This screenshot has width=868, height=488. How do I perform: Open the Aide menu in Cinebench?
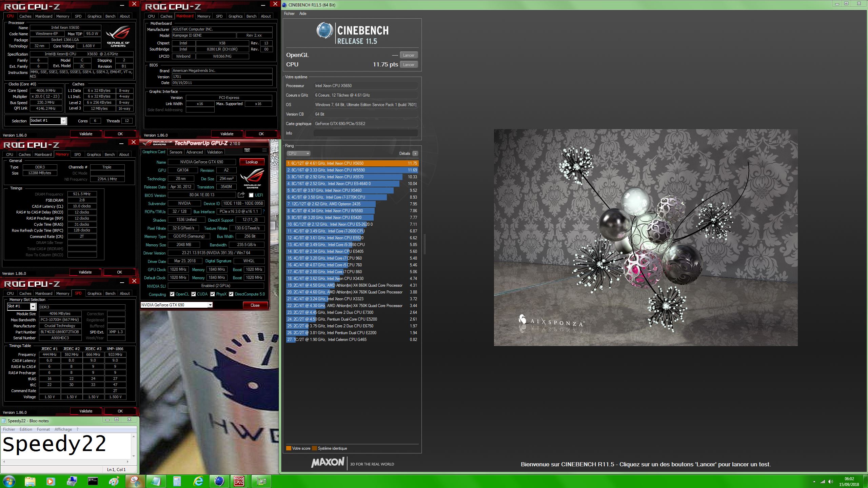tap(303, 14)
